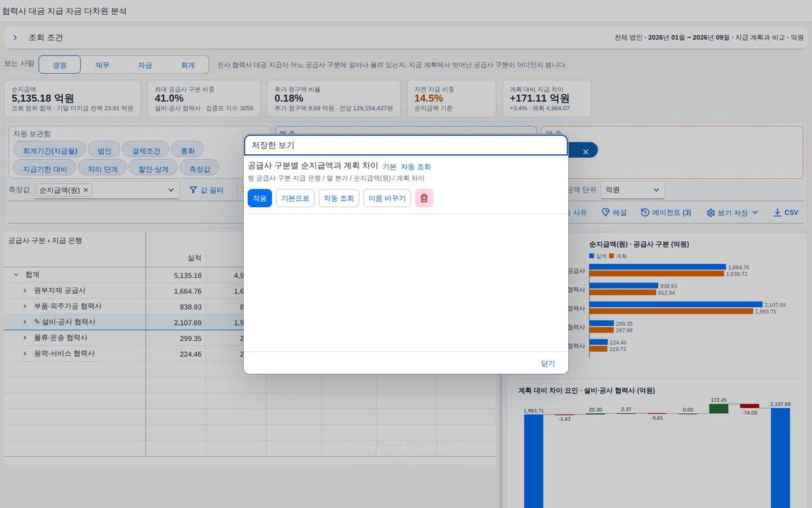Screen dimensions: 812x508
Task: Select the 통화 dimension chip
Action: [187, 151]
